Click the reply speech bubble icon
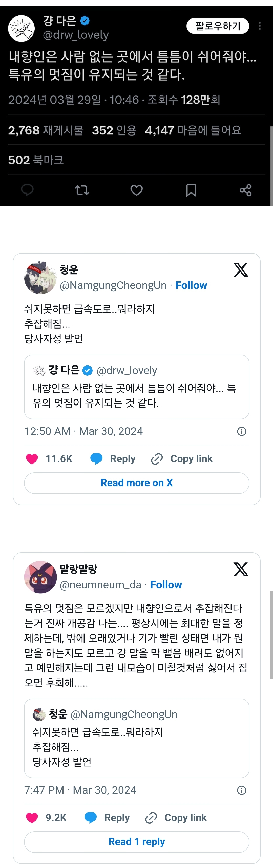273x868 pixels. pos(27,190)
